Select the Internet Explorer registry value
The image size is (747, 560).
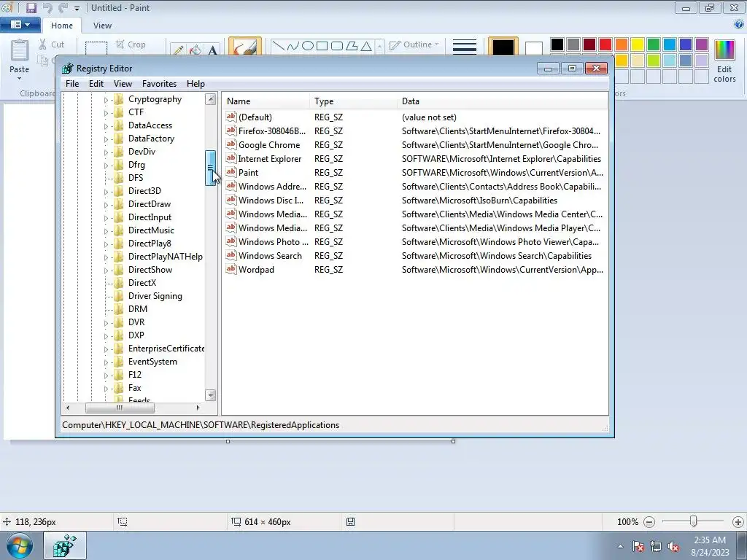[x=270, y=158]
